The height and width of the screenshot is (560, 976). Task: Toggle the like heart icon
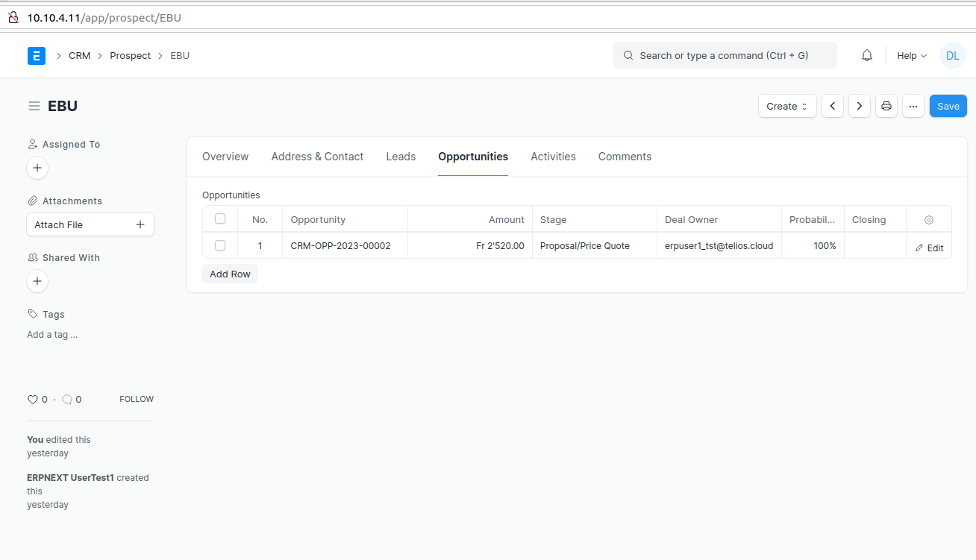33,399
